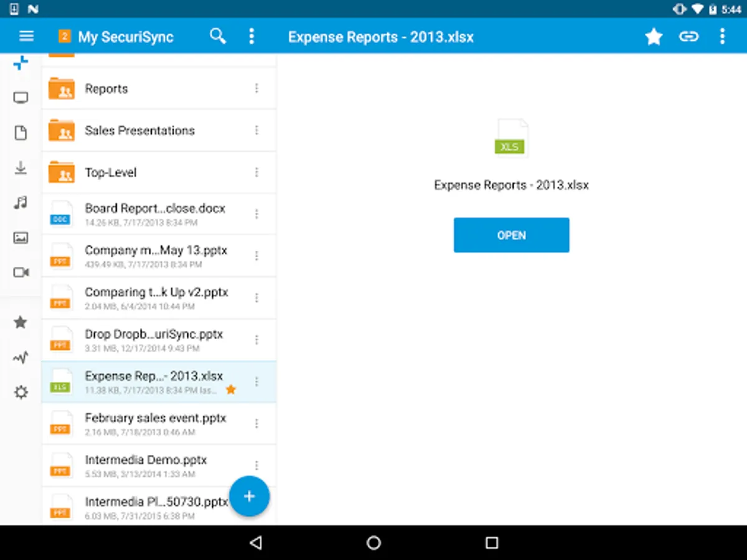Screen dimensions: 747x560
Task: Tap Sales Presentations folder icon
Action: [x=62, y=131]
